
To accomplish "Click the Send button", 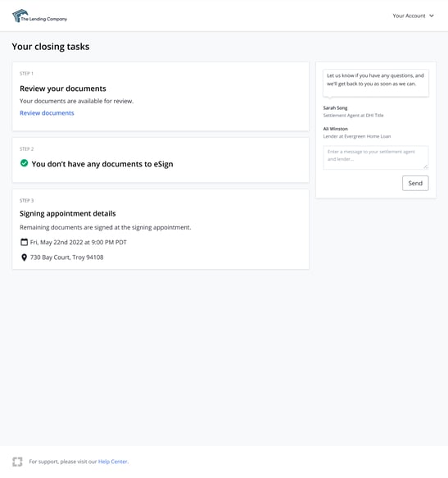I will [x=415, y=183].
